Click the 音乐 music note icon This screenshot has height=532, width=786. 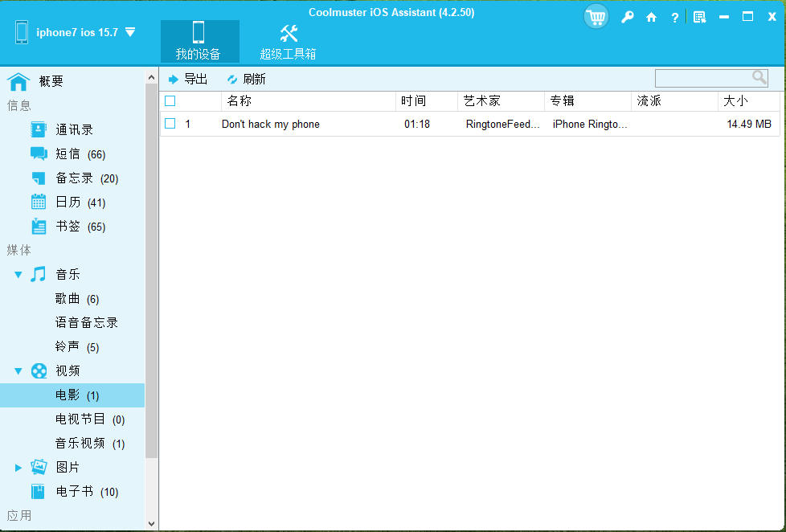pyautogui.click(x=38, y=274)
